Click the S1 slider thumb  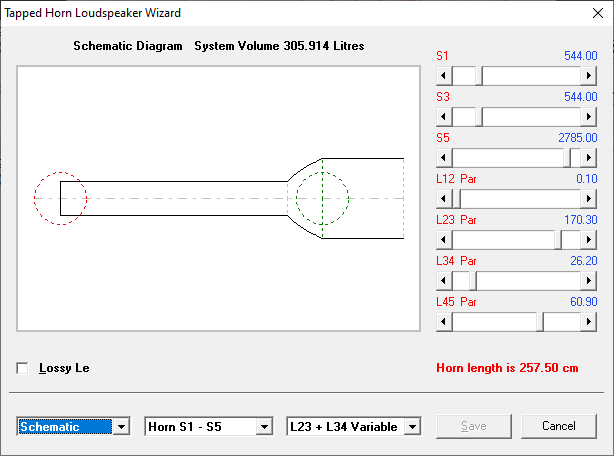pos(479,76)
